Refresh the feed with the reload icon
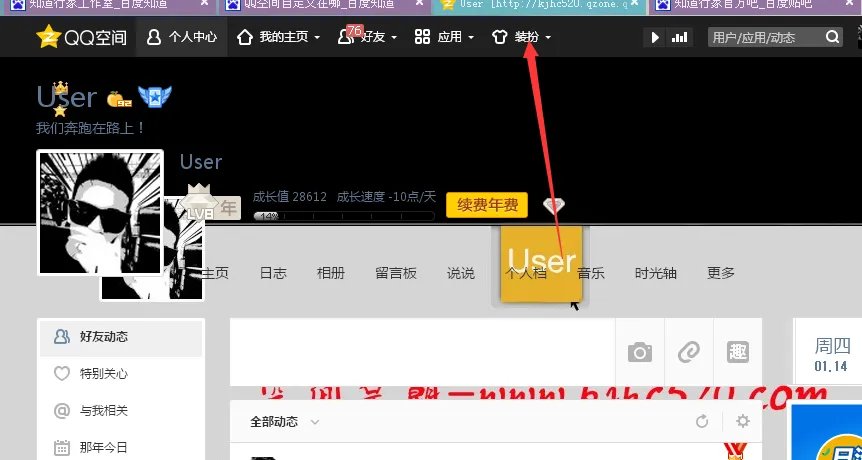This screenshot has width=862, height=460. click(702, 422)
